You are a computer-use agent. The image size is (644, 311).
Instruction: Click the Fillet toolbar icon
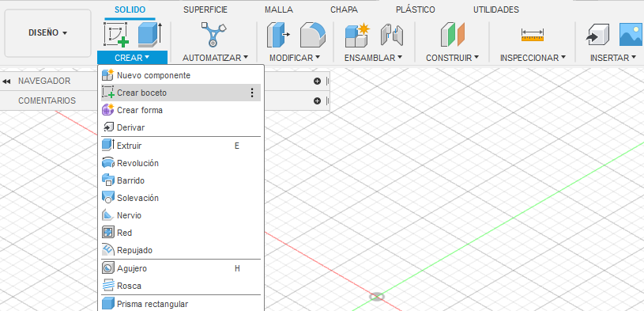pos(313,35)
